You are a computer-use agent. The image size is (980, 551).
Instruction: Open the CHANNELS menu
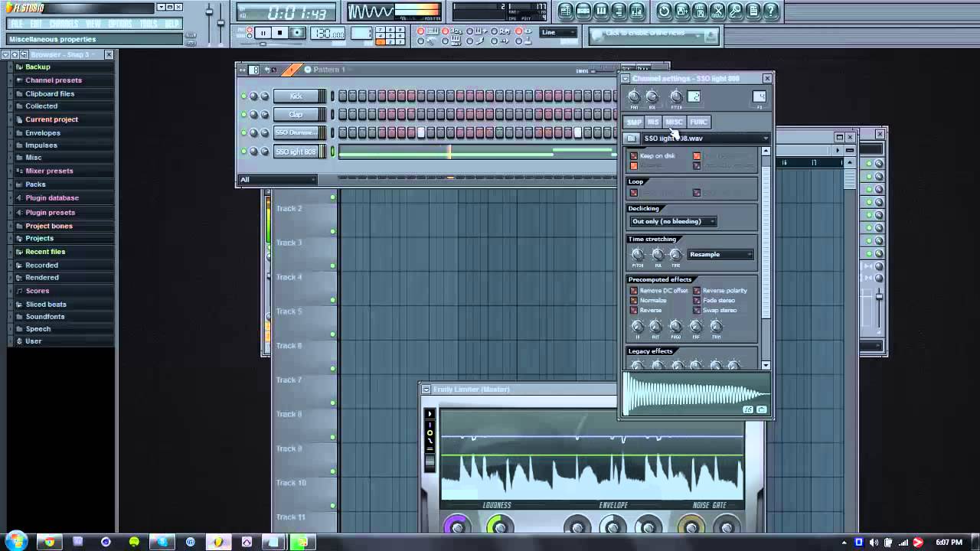coord(64,24)
